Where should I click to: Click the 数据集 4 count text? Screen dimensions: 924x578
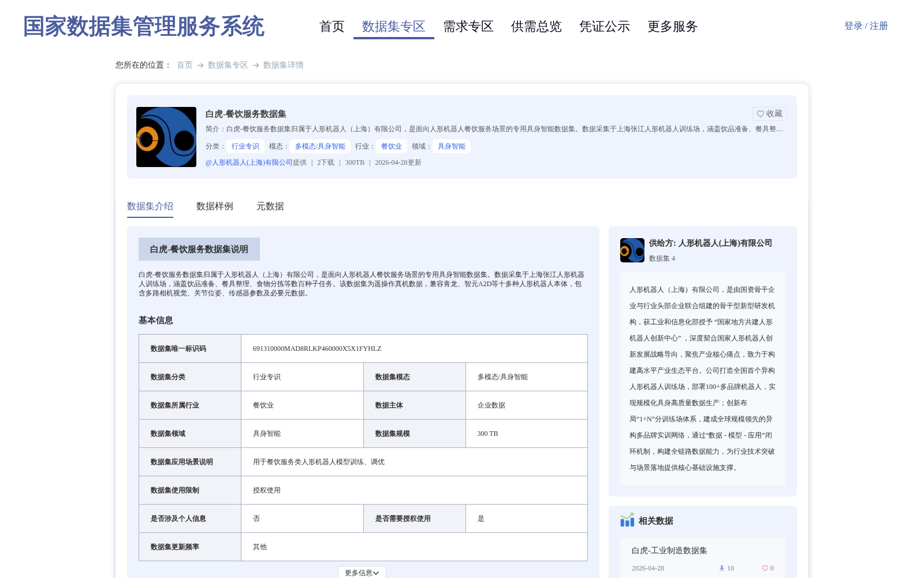(x=662, y=258)
